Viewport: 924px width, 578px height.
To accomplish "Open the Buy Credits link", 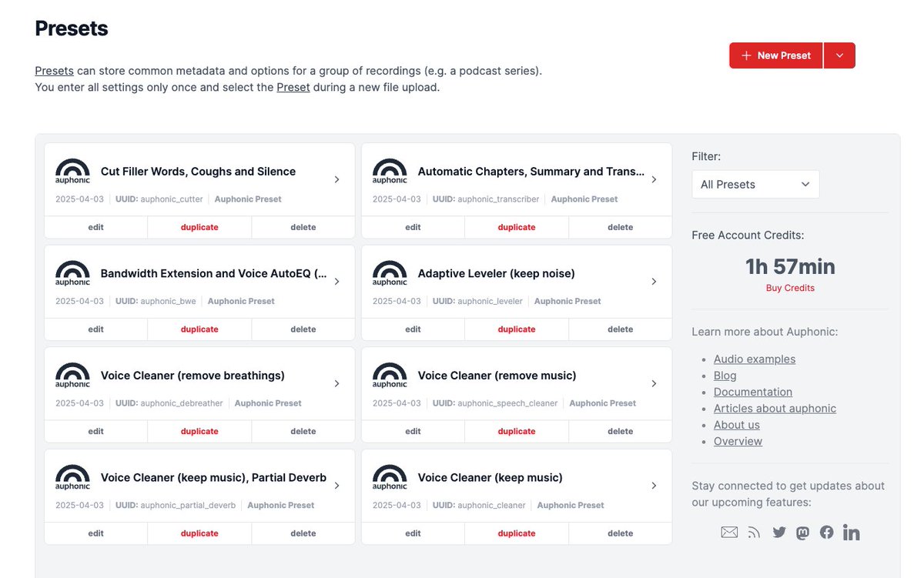I will [790, 287].
